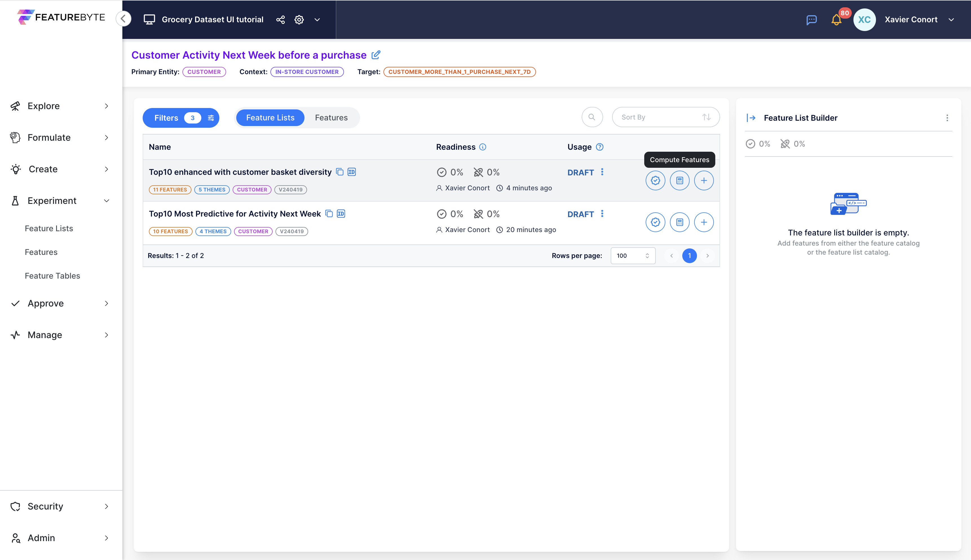The image size is (971, 560).
Task: Click the 11 FEATURES tag
Action: coord(170,189)
